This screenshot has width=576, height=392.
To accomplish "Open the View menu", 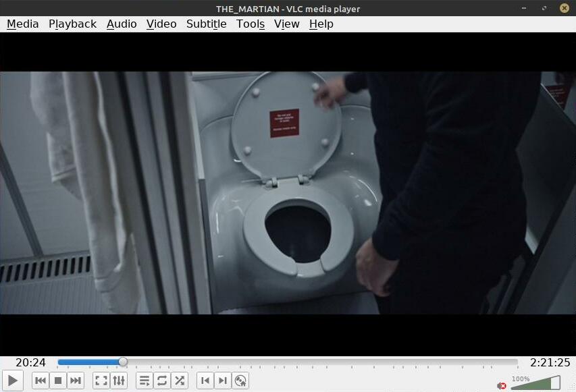I will pos(287,24).
